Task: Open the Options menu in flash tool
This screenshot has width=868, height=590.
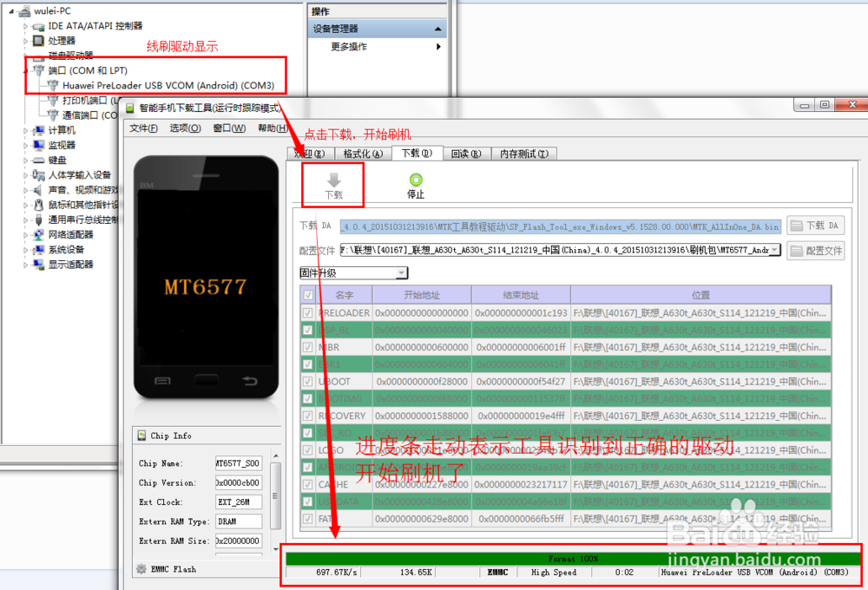Action: (185, 128)
